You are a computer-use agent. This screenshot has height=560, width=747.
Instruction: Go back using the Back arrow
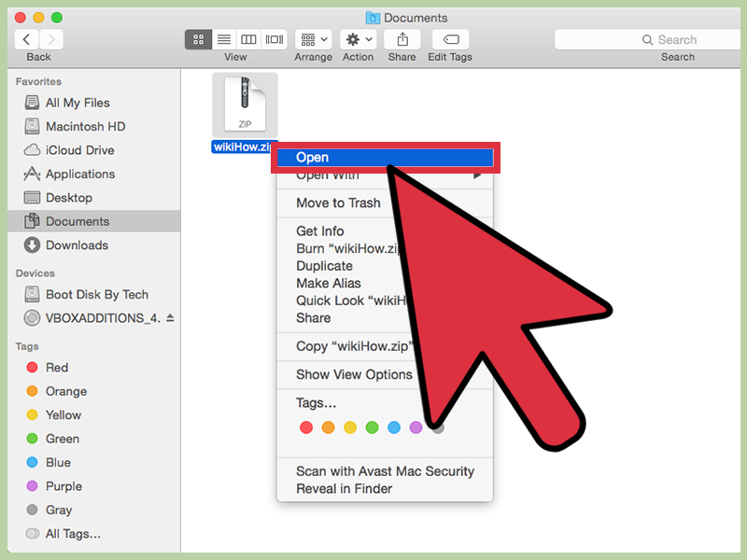pos(27,39)
